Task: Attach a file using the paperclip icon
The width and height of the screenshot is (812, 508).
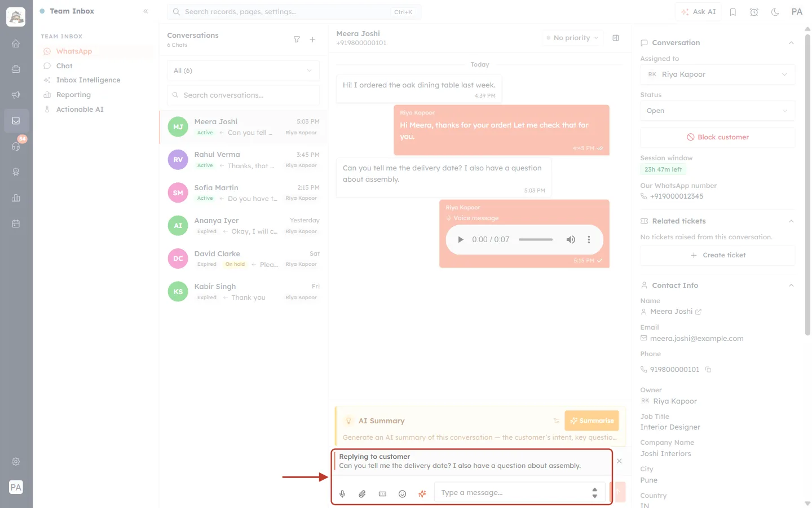Action: click(x=362, y=493)
